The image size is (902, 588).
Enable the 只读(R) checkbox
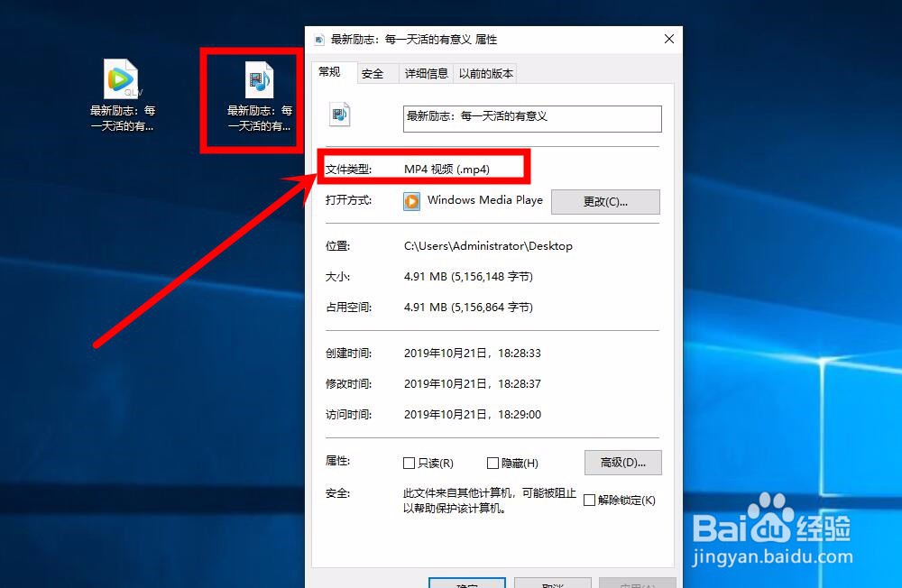[x=409, y=463]
